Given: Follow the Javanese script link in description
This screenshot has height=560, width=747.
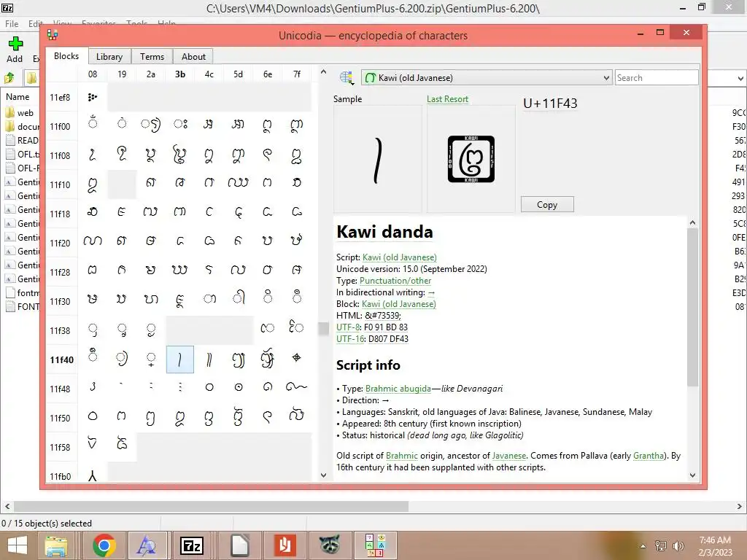Looking at the screenshot, I should click(508, 456).
